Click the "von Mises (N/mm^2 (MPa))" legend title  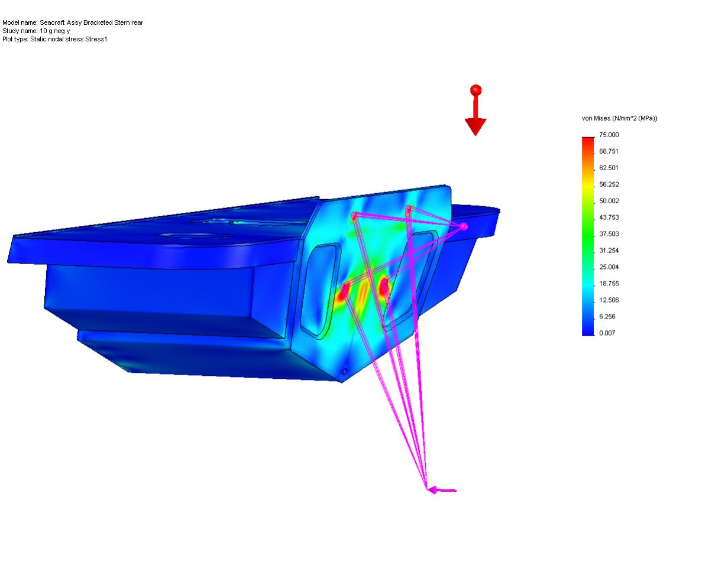click(620, 118)
